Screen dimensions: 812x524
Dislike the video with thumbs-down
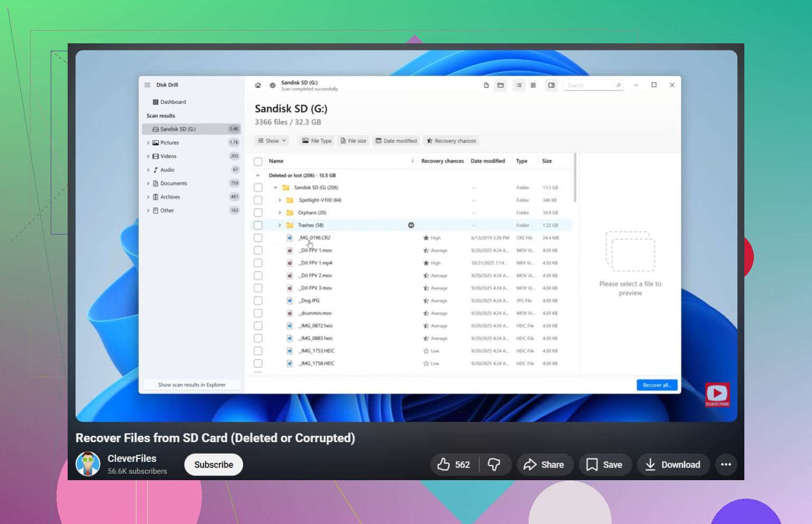495,465
